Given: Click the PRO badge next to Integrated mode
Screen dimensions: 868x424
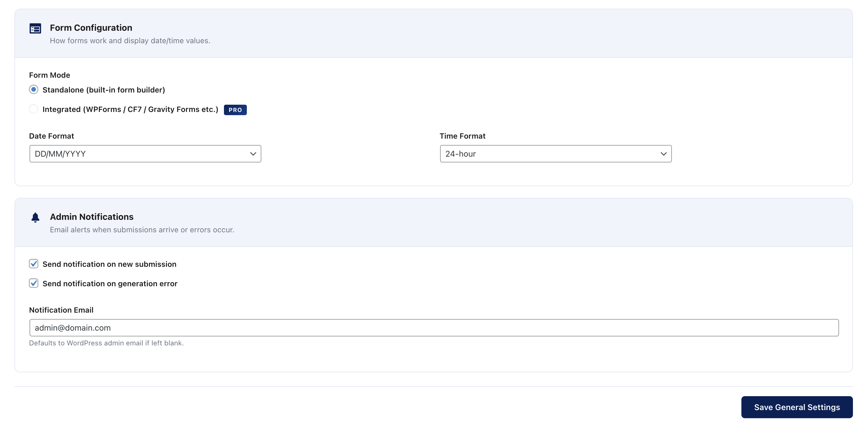Looking at the screenshot, I should [x=235, y=110].
